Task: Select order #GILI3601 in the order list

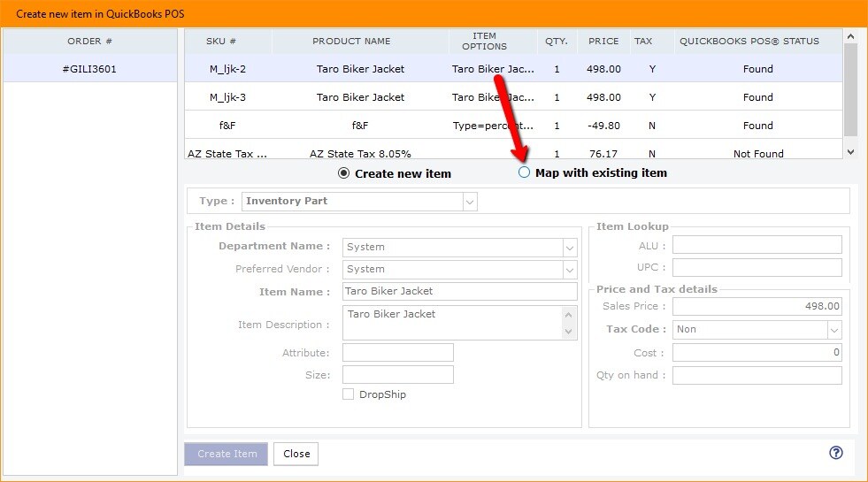Action: [x=89, y=69]
